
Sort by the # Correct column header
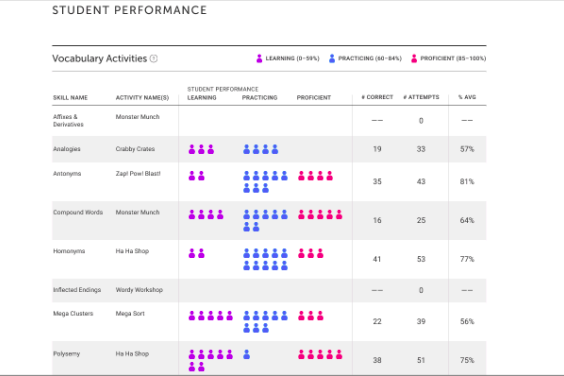[377, 97]
